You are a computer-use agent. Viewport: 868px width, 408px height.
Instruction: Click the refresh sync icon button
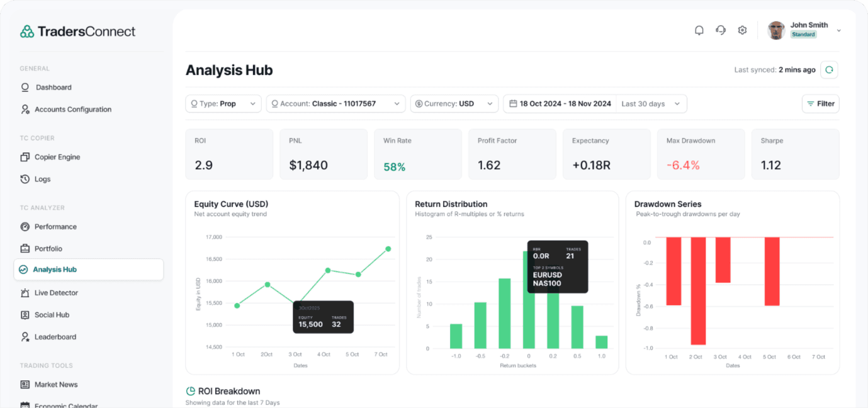click(829, 70)
